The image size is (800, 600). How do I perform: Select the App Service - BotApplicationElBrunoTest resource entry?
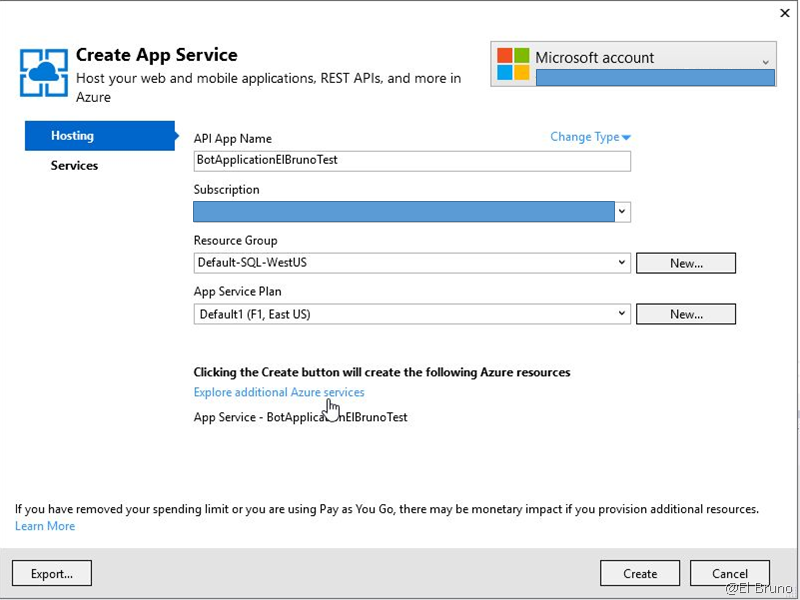(300, 417)
